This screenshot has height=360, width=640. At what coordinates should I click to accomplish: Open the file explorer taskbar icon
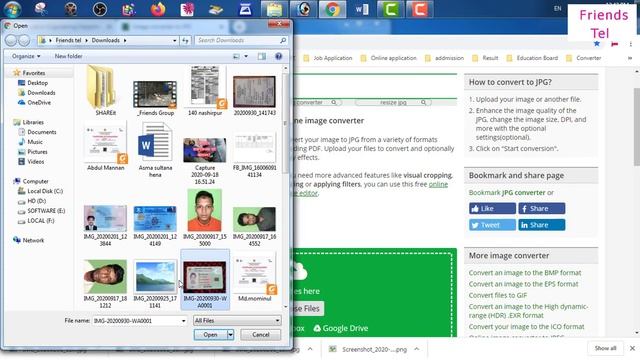click(274, 9)
